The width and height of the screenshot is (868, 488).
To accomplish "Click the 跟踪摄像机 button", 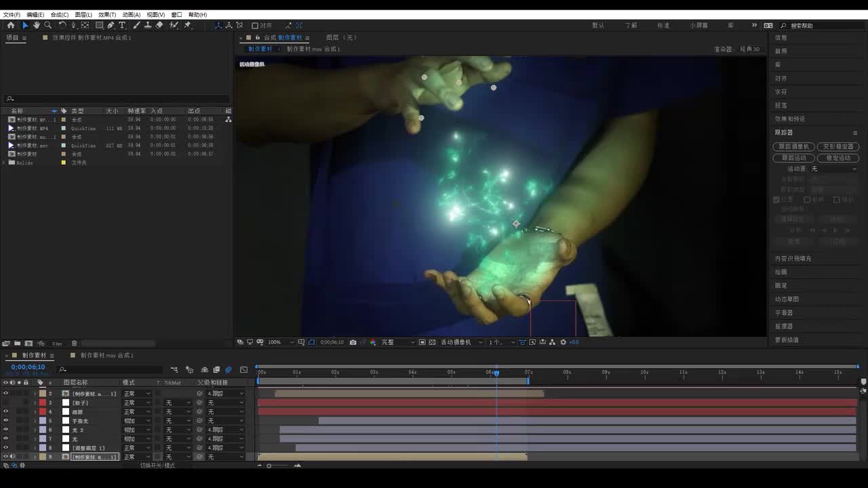I will click(793, 146).
